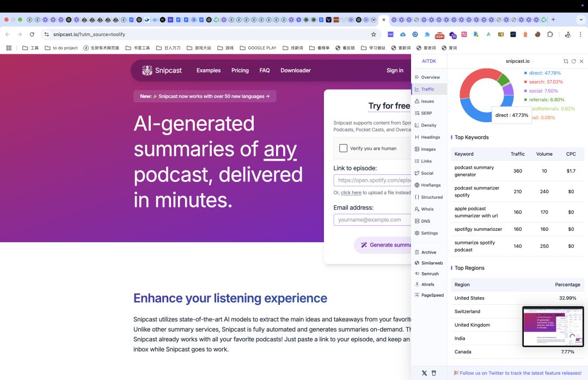Viewport: 588px width, 380px height.
Task: Open the 学习做站 bookmarks folder
Action: pos(373,48)
